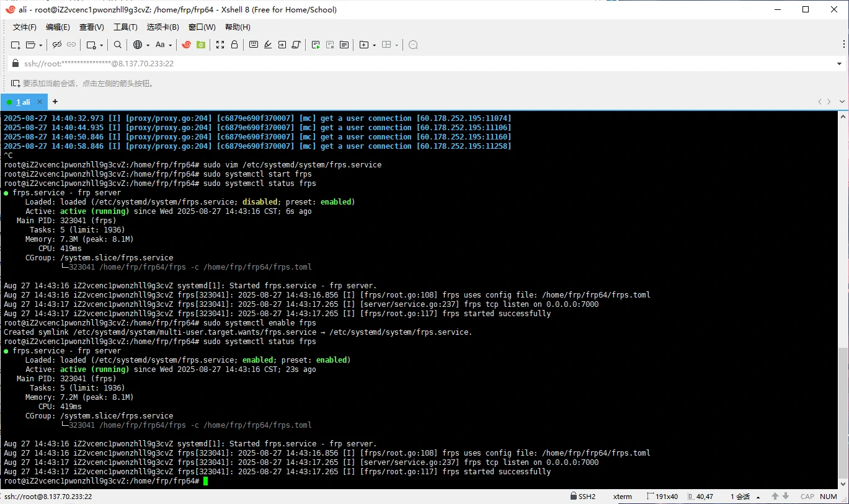Click the keyboard mapping icon
The image size is (849, 504).
(x=253, y=45)
